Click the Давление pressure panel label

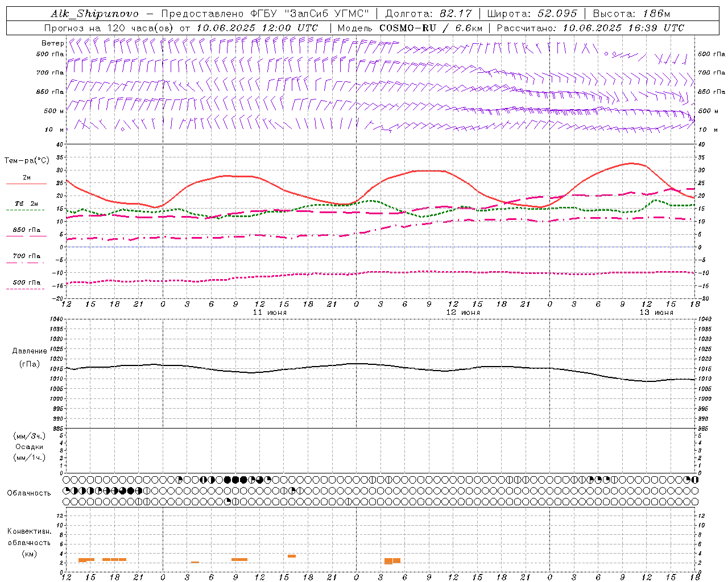(30, 351)
